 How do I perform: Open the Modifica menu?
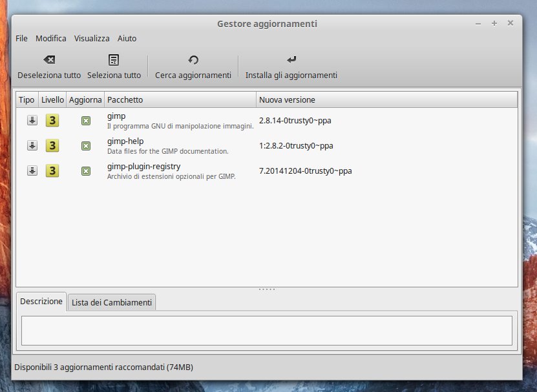(x=50, y=38)
